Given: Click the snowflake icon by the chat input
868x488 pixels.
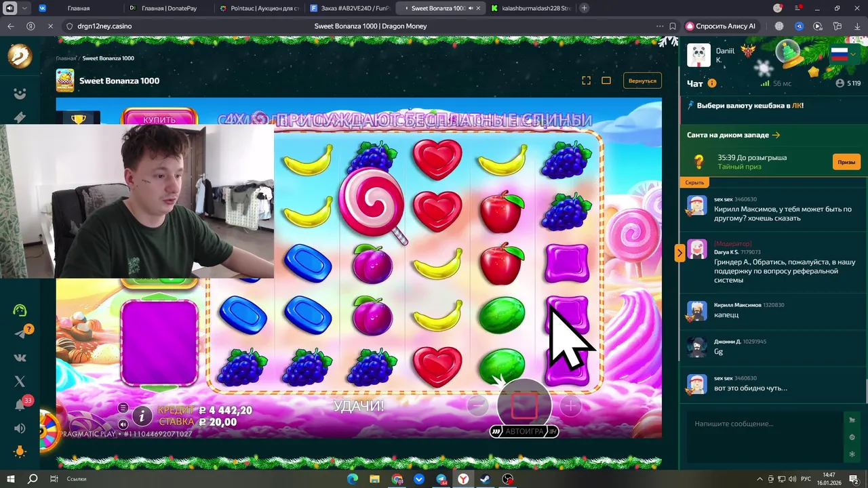Looking at the screenshot, I should [852, 454].
